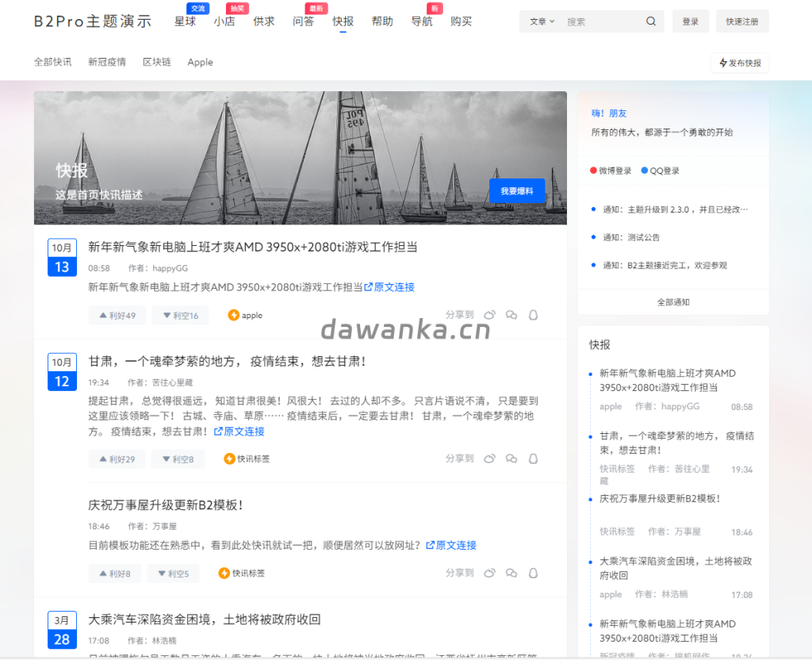Downvote 利空5 on 万事屋 post
The width and height of the screenshot is (812, 660).
click(173, 574)
